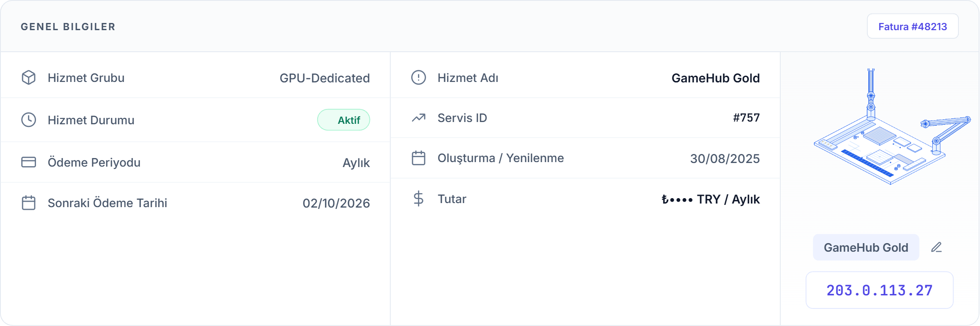Click the Aylık payment period value
Viewport: 980px width, 326px height.
coord(356,163)
